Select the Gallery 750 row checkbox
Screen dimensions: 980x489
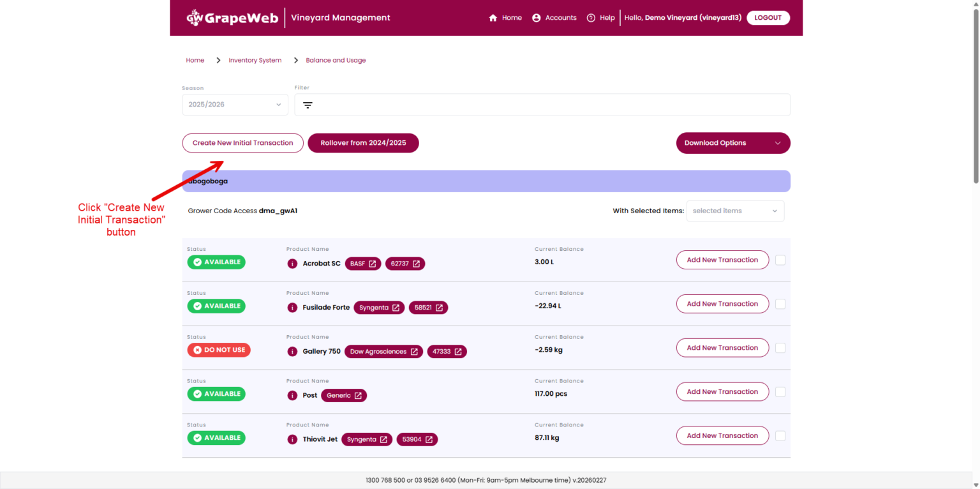tap(780, 348)
